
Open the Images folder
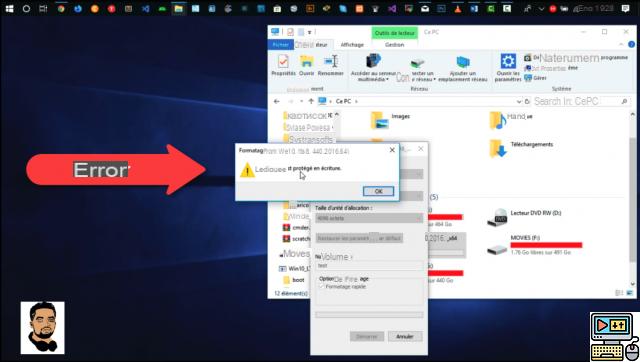[x=390, y=120]
